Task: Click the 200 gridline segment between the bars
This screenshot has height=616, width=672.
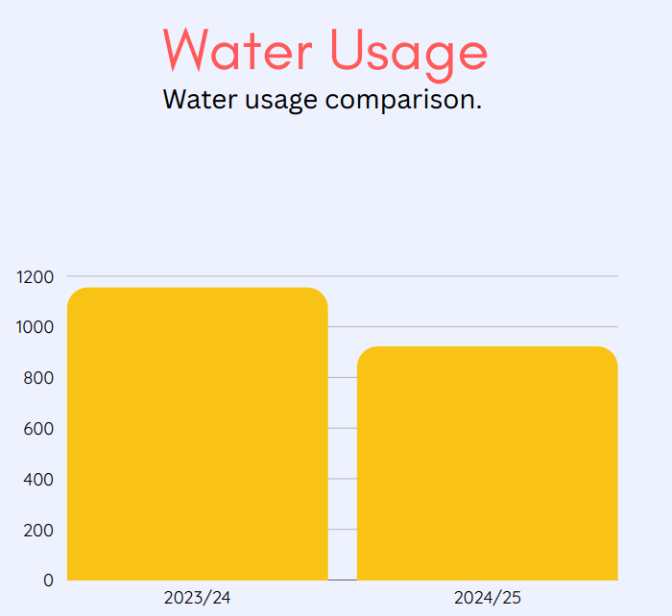Action: [x=342, y=530]
